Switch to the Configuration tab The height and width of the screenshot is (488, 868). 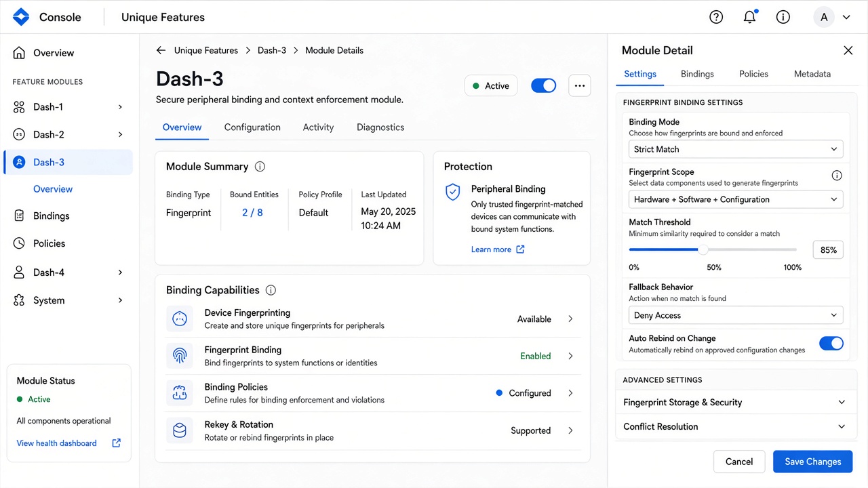pos(252,127)
